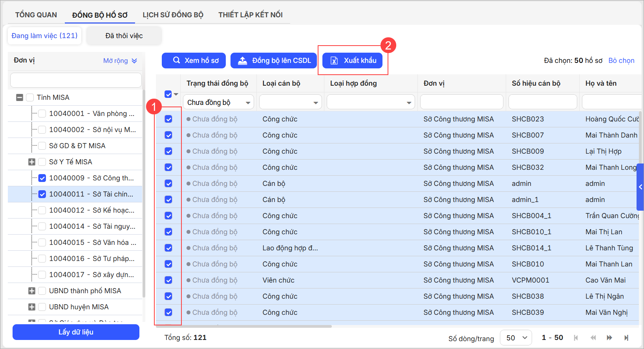The height and width of the screenshot is (349, 644).
Task: Expand the Sở Y Tế MISA node
Action: click(x=32, y=162)
